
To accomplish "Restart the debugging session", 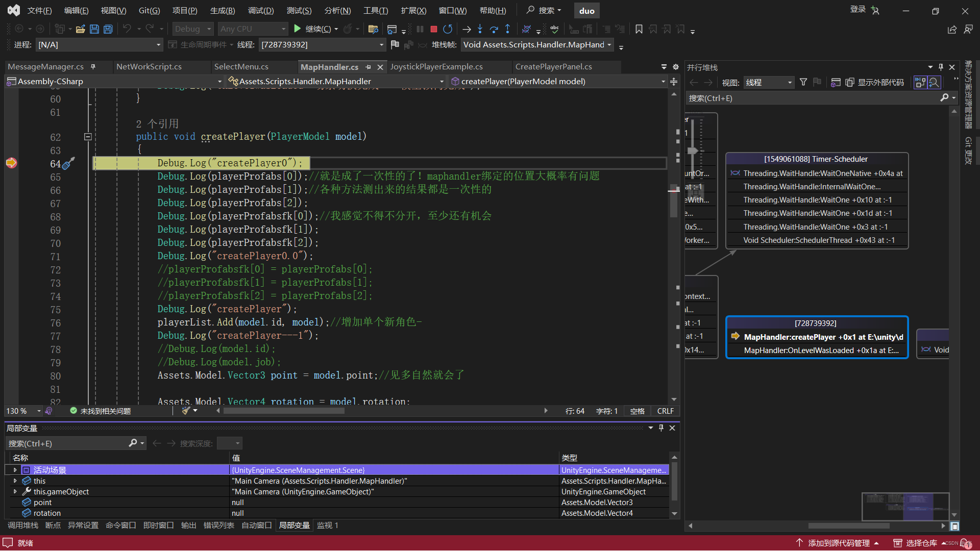I will coord(448,29).
